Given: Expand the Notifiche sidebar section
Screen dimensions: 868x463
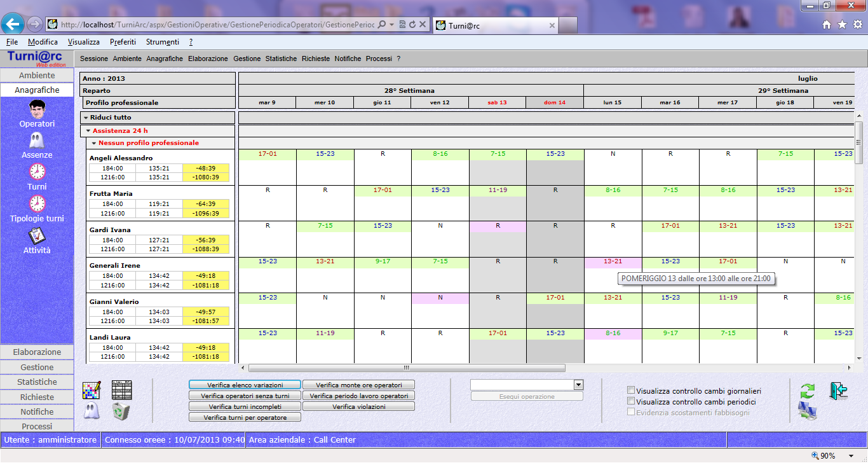Looking at the screenshot, I should tap(37, 411).
